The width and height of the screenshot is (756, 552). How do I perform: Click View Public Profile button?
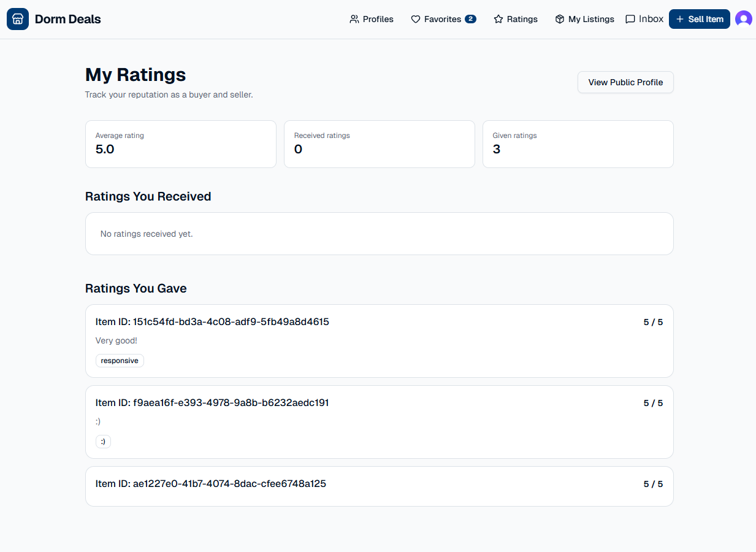625,82
